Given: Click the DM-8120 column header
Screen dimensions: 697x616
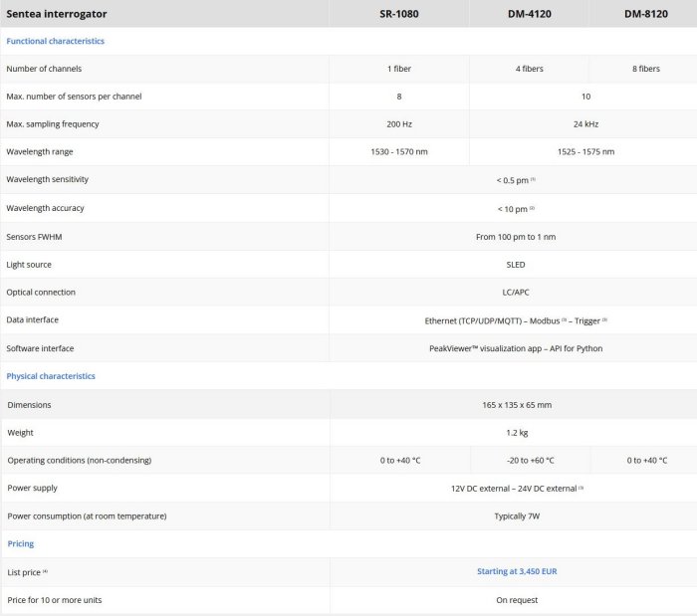Looking at the screenshot, I should [x=645, y=14].
